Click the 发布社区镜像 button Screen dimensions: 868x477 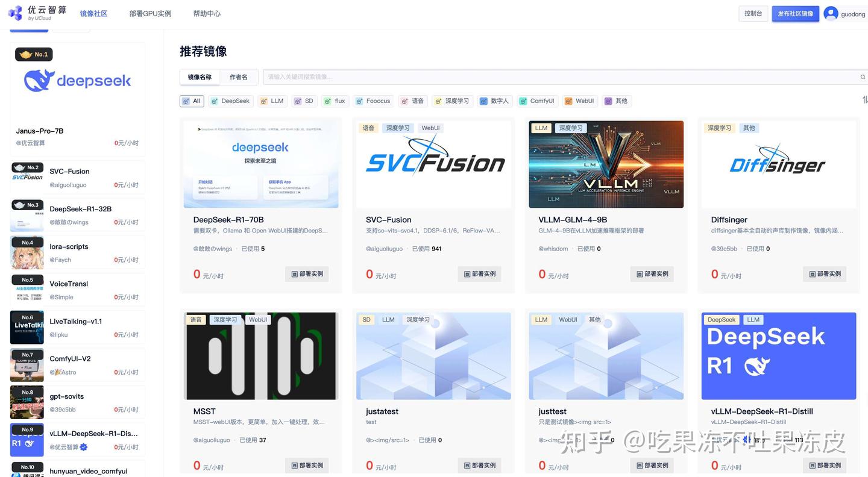[795, 13]
